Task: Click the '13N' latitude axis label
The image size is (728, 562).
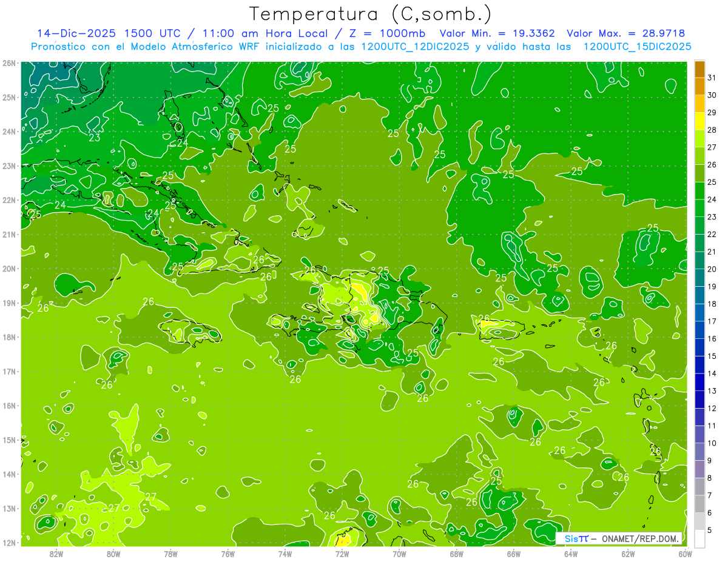Action: pos(9,509)
